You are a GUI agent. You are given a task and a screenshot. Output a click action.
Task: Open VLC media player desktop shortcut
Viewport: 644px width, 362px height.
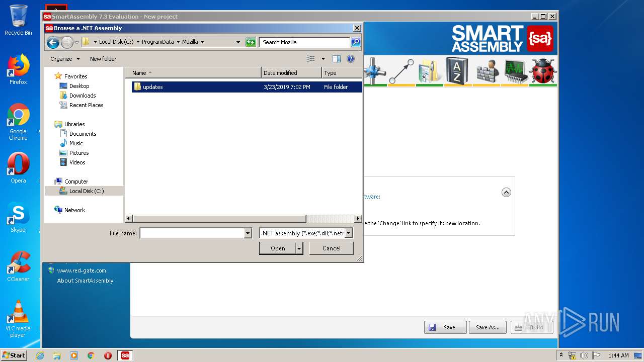coord(18,319)
